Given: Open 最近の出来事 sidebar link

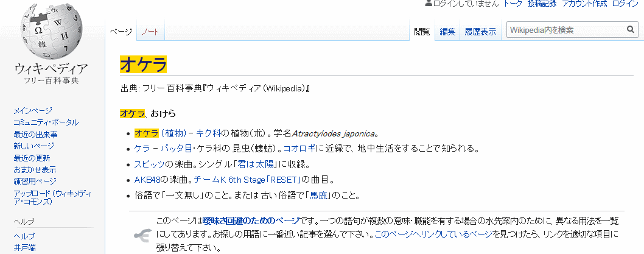Looking at the screenshot, I should pyautogui.click(x=35, y=135).
